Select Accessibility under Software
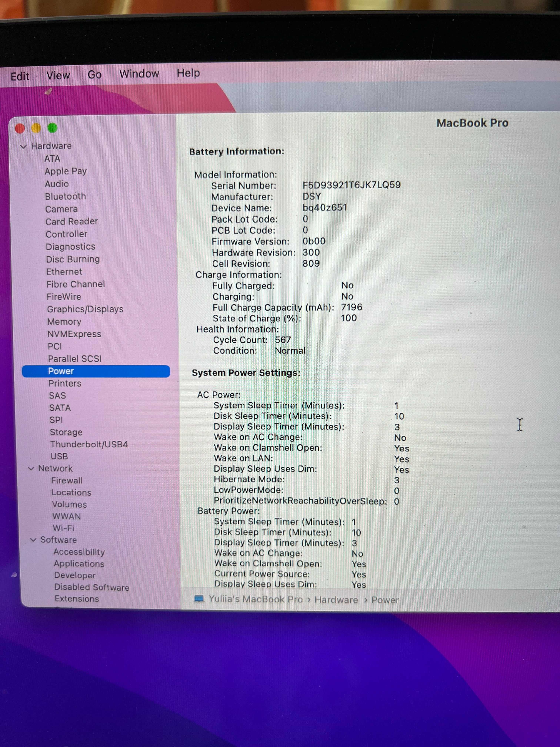This screenshot has width=560, height=747. tap(79, 552)
